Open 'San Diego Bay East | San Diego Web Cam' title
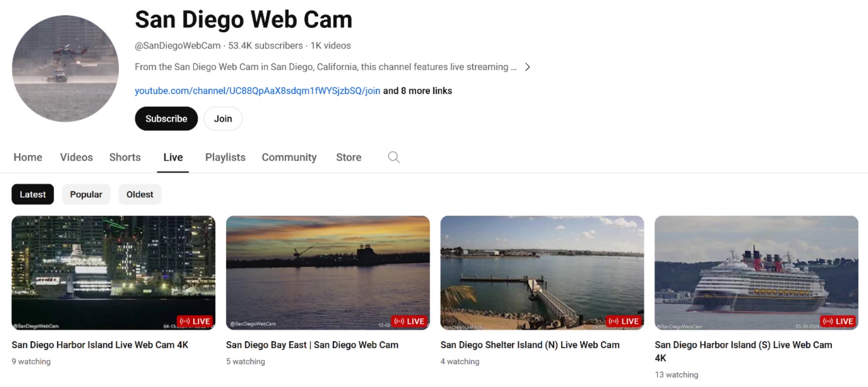Viewport: 868px width, 387px height. (312, 345)
